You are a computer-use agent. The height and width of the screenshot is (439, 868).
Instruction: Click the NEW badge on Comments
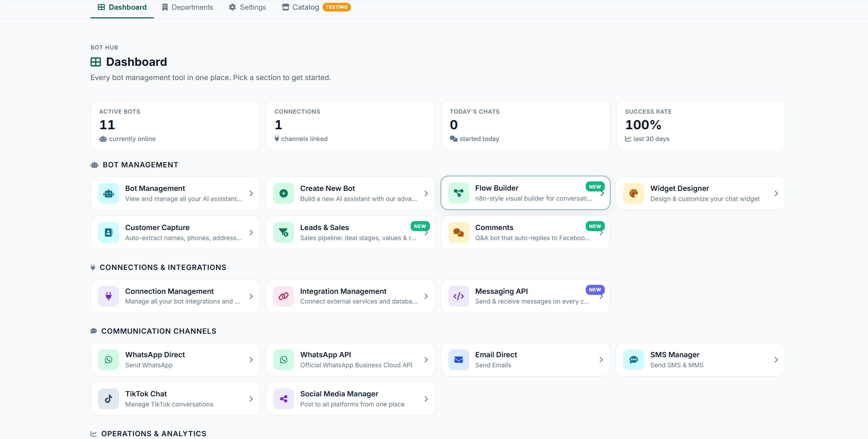click(595, 226)
